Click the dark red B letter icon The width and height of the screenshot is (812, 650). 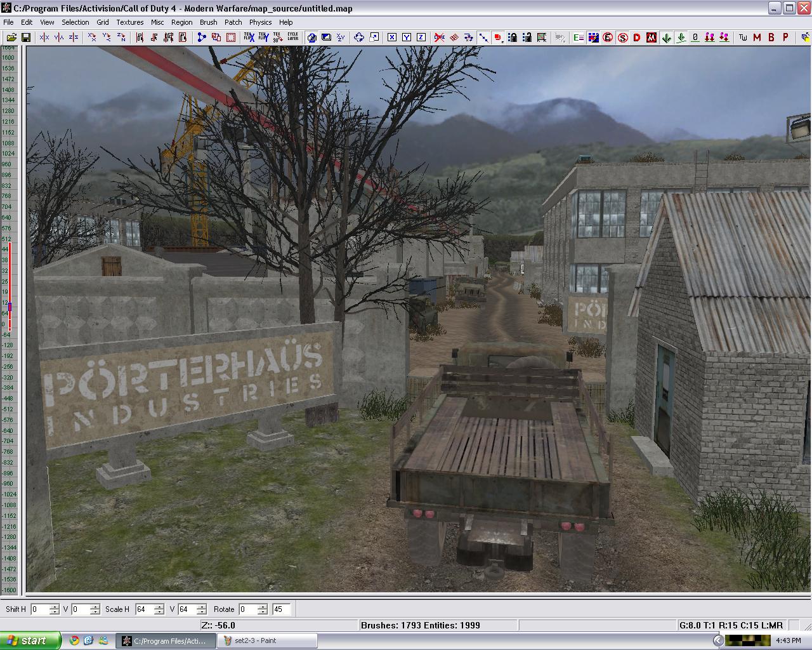(x=771, y=37)
